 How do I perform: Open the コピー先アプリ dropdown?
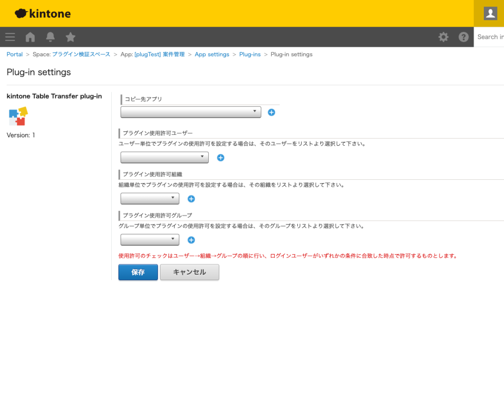tap(190, 112)
